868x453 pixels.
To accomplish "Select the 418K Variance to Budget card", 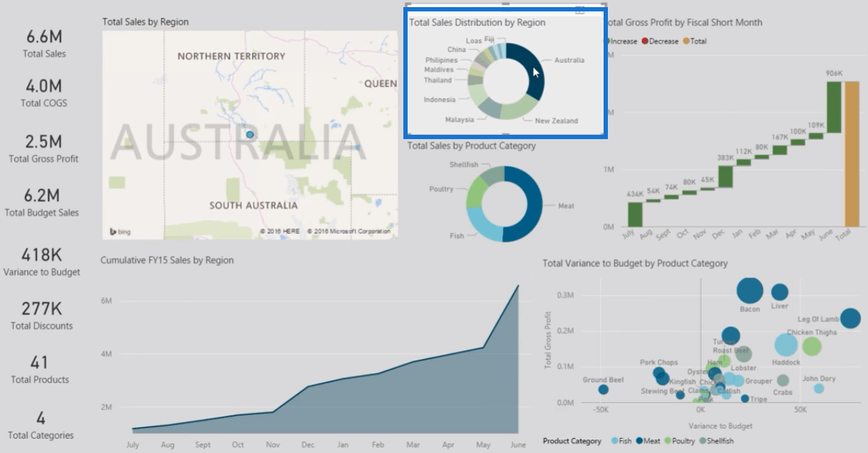I will click(x=42, y=261).
